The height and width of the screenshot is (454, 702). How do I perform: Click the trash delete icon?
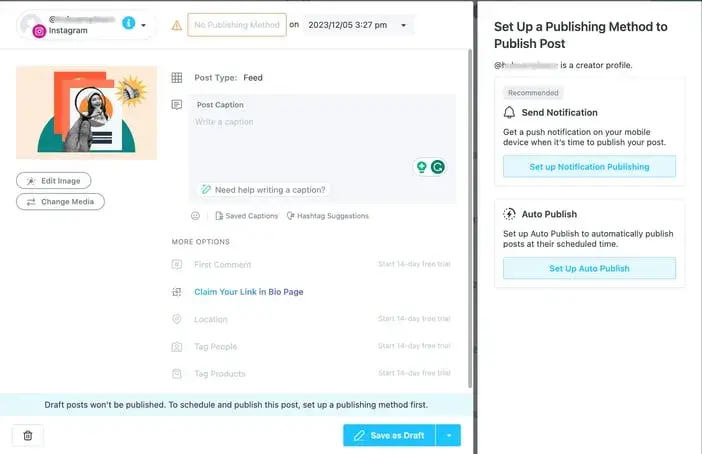coord(27,435)
